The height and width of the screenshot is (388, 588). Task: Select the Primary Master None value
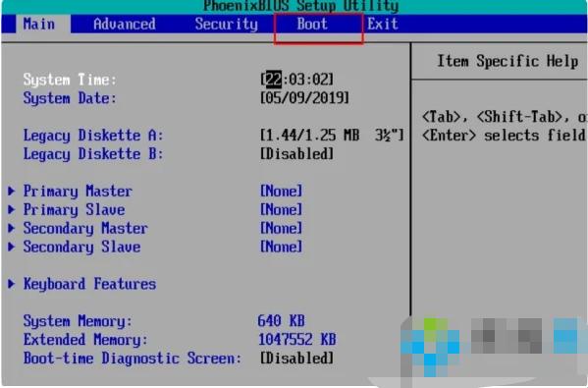click(x=282, y=191)
